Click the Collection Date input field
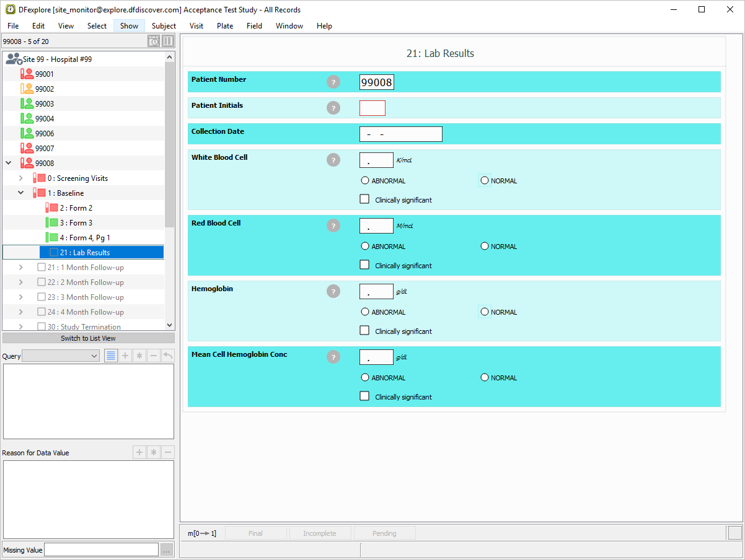This screenshot has height=560, width=745. 400,134
